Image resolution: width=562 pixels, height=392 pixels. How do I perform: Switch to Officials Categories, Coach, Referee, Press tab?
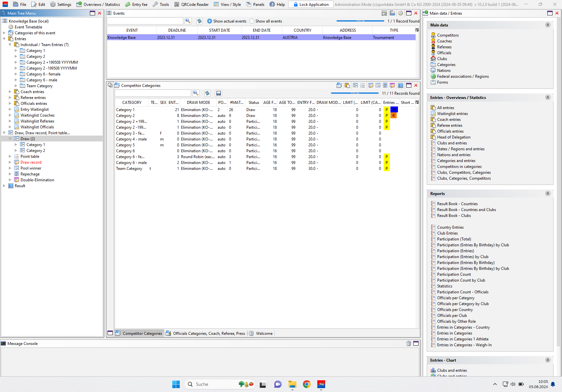click(206, 333)
